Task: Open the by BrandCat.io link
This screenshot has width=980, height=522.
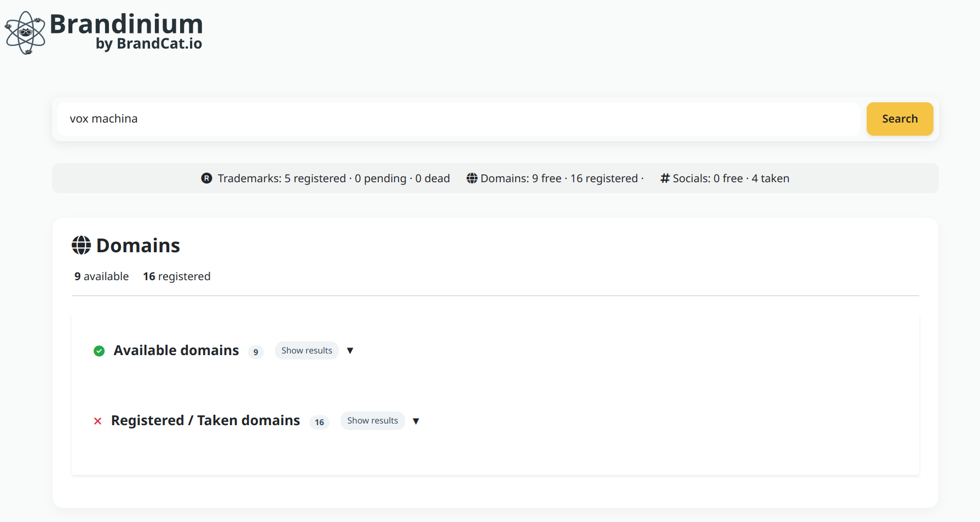Action: 149,44
